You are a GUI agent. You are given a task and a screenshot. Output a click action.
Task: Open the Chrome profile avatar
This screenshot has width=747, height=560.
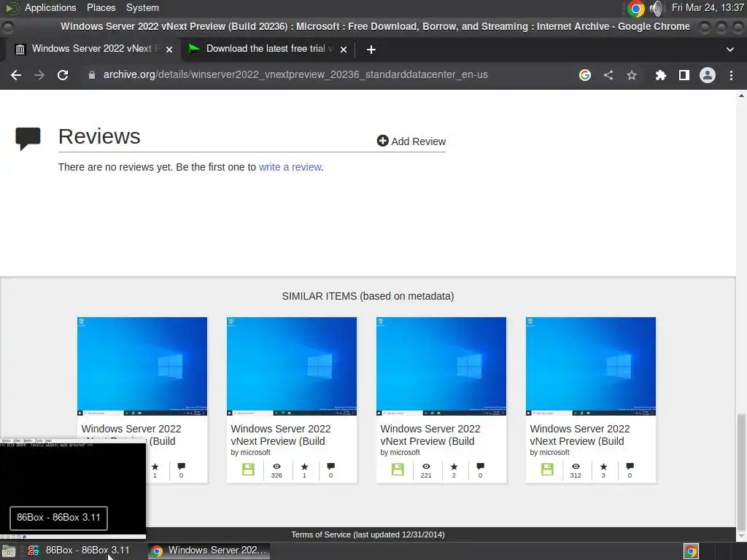click(708, 75)
